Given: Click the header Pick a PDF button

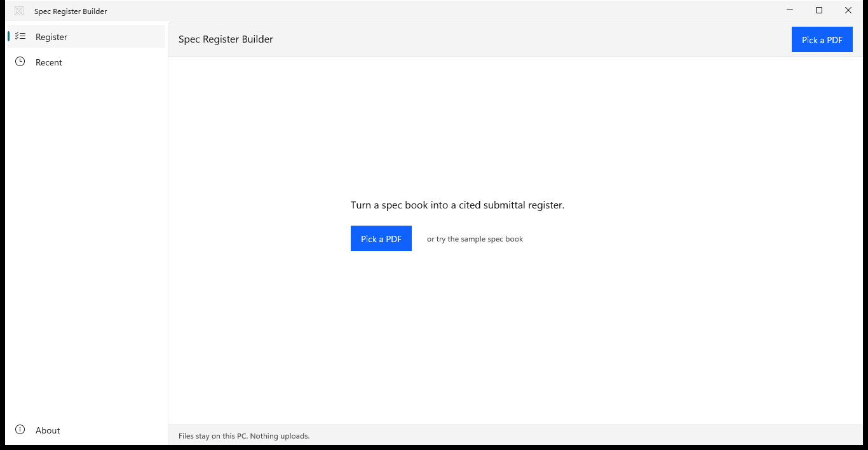Looking at the screenshot, I should tap(822, 39).
